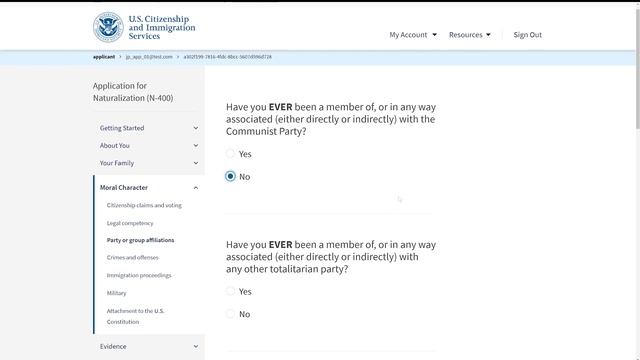Click the page vertical scrollbar thumb

[x=637, y=69]
